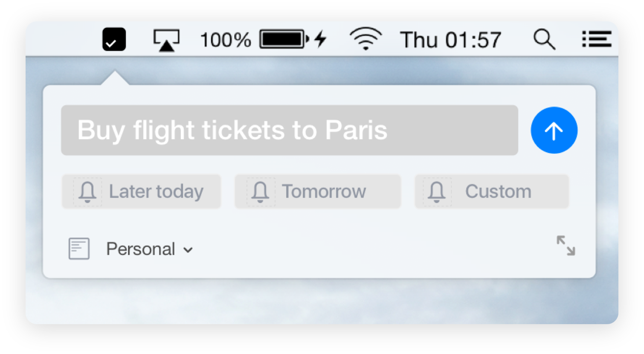Click the checkmark app icon in menu bar
Viewport: 644px width, 354px height.
pyautogui.click(x=114, y=40)
